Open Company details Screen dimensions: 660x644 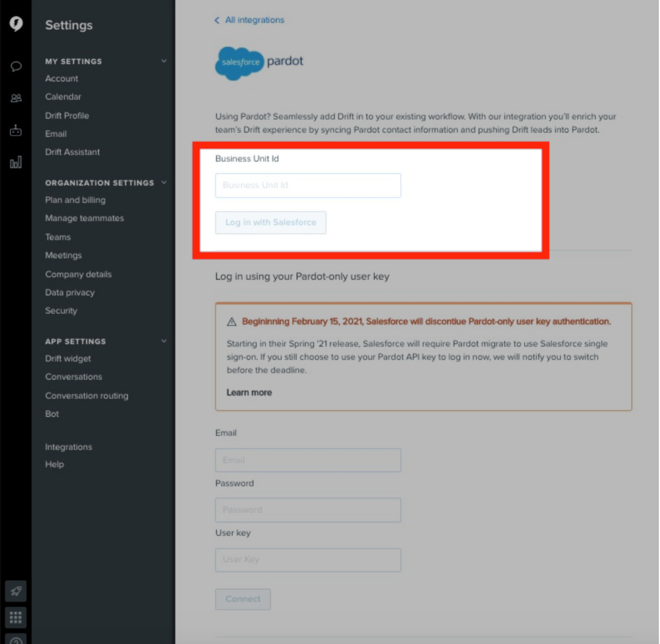pyautogui.click(x=78, y=274)
